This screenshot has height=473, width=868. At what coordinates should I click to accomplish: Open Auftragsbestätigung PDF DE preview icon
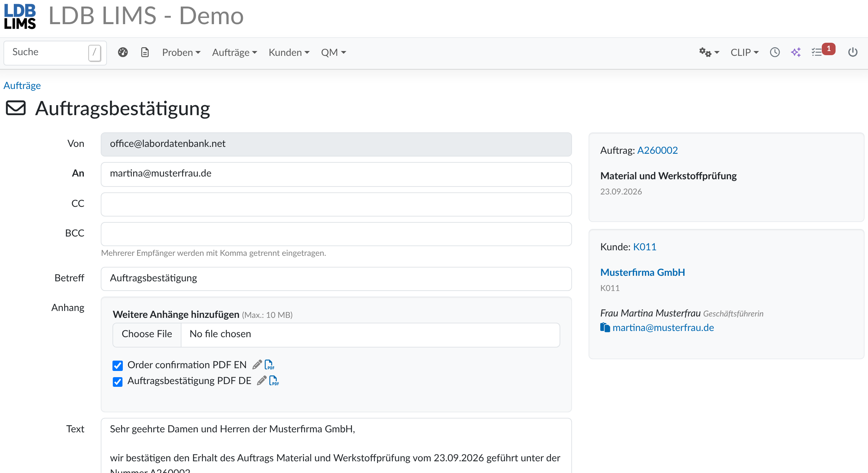coord(274,381)
